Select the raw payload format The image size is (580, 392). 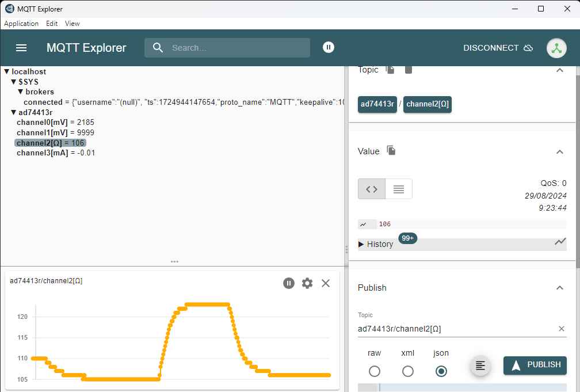tap(375, 371)
